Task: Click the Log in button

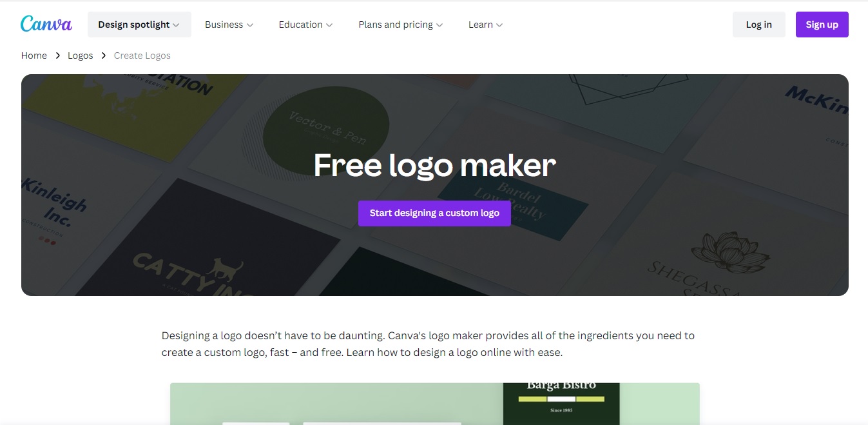Action: tap(758, 25)
